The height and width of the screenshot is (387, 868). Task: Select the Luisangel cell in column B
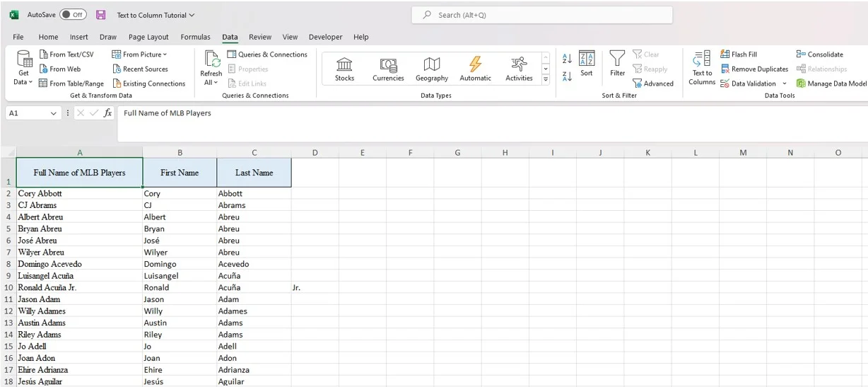click(x=180, y=276)
